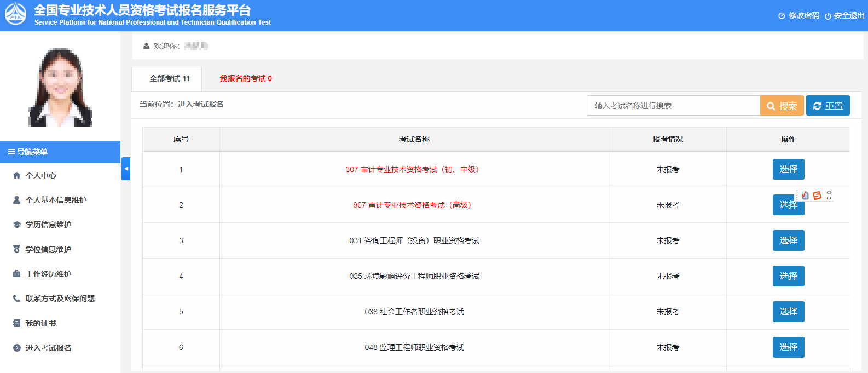Click the briefcase icon for 工作经历维护
Image resolution: width=868 pixels, height=373 pixels.
point(16,274)
